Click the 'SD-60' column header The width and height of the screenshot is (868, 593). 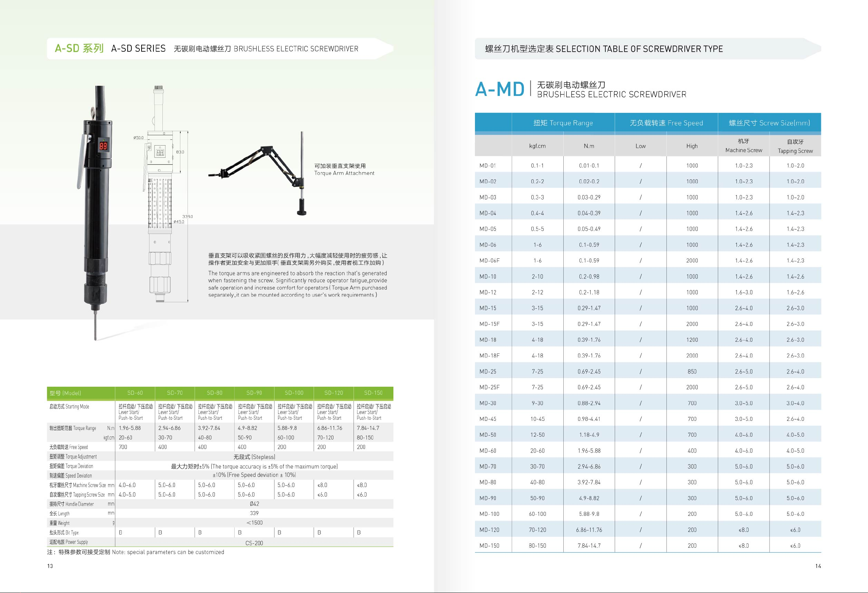[135, 393]
